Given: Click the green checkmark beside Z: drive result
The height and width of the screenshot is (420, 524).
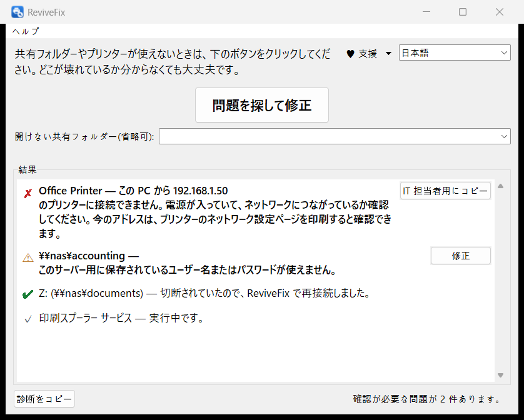Looking at the screenshot, I should (x=28, y=294).
